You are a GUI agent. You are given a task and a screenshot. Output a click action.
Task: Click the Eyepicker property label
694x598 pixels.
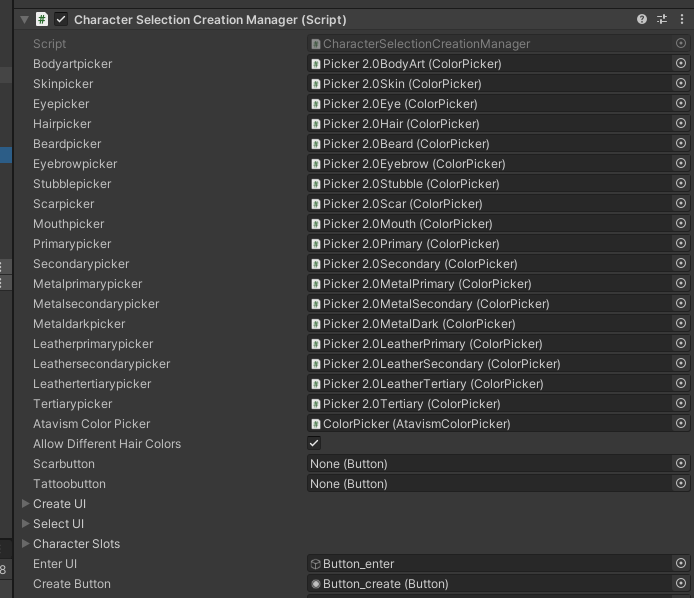(x=61, y=104)
